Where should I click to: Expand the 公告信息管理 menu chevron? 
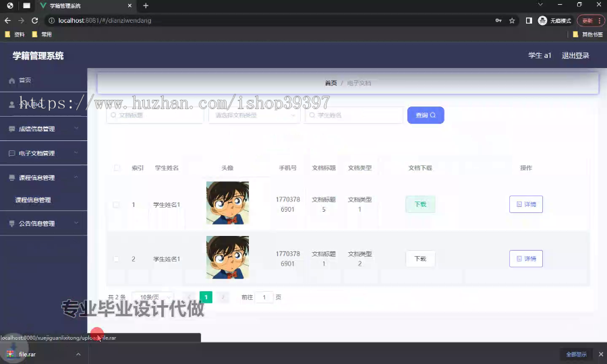pos(76,223)
